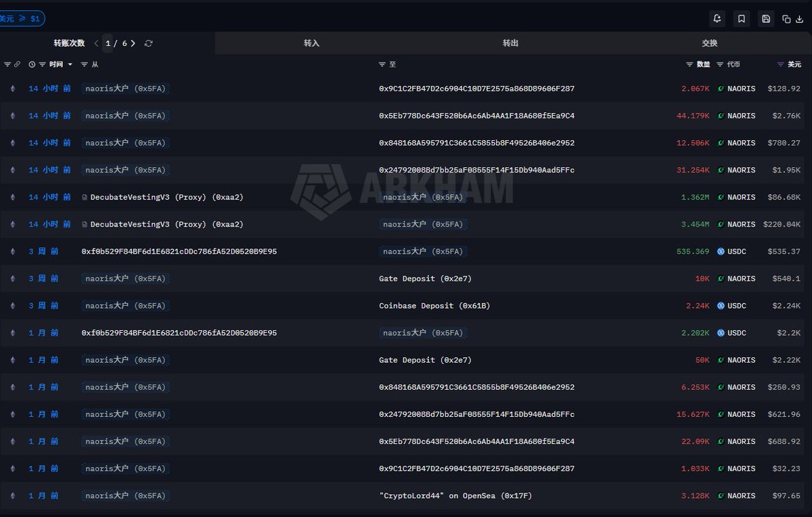Open Coinbase Deposit (0x61B) link

pyautogui.click(x=434, y=306)
